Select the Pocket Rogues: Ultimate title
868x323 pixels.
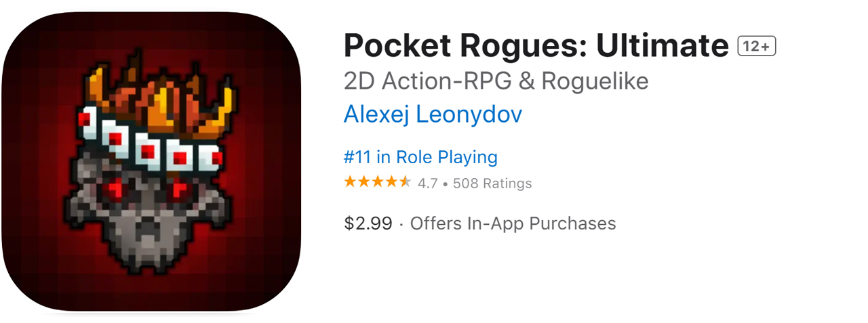coord(536,46)
